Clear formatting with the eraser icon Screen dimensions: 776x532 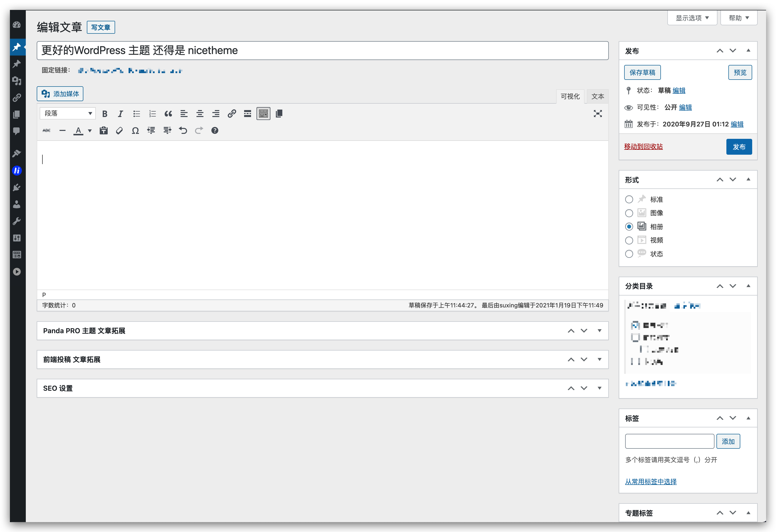[x=119, y=130]
